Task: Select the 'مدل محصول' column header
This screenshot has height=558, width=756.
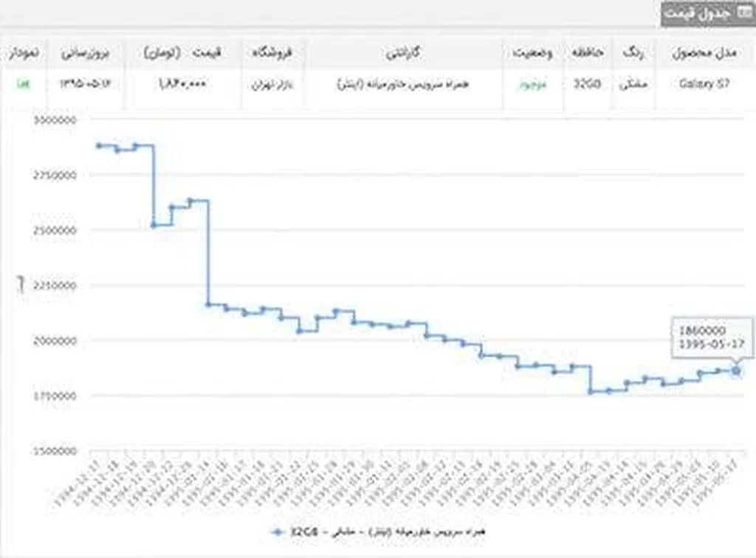Action: coord(703,53)
